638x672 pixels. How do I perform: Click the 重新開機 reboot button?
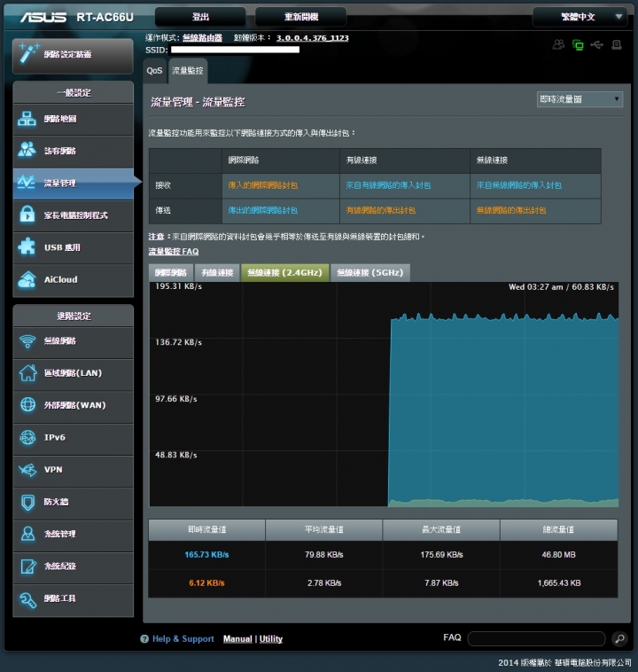(301, 17)
